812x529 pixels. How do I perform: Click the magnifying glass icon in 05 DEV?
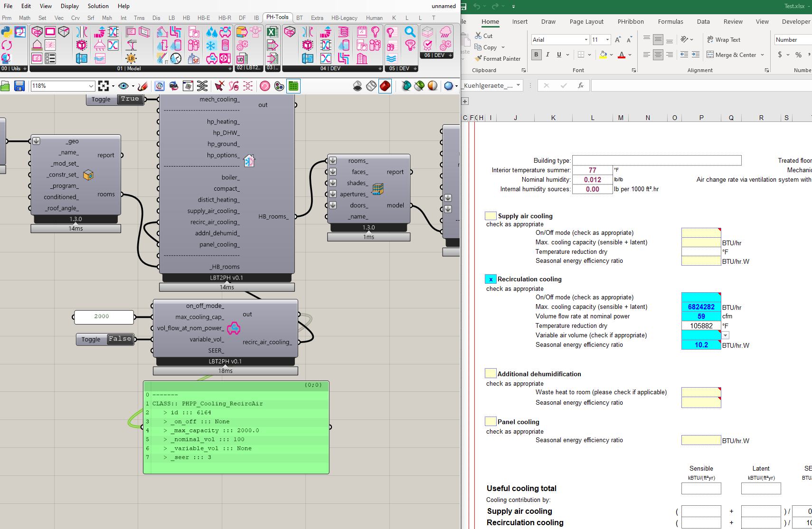point(410,32)
